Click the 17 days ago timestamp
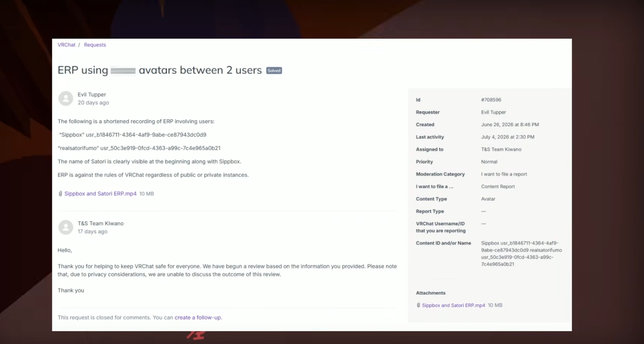This screenshot has height=344, width=644. click(92, 232)
